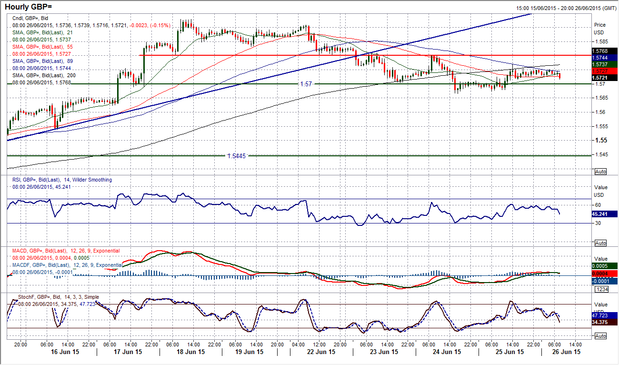Select the green 1.5737 SMA price tag

tap(604, 64)
